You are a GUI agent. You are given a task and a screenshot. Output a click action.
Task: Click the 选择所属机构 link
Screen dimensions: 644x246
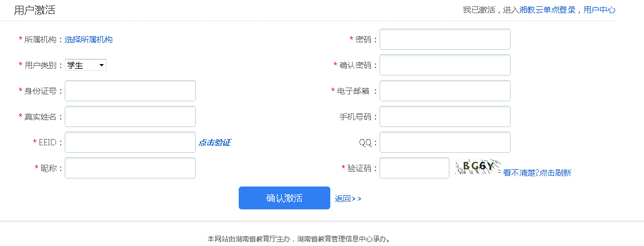pyautogui.click(x=89, y=39)
